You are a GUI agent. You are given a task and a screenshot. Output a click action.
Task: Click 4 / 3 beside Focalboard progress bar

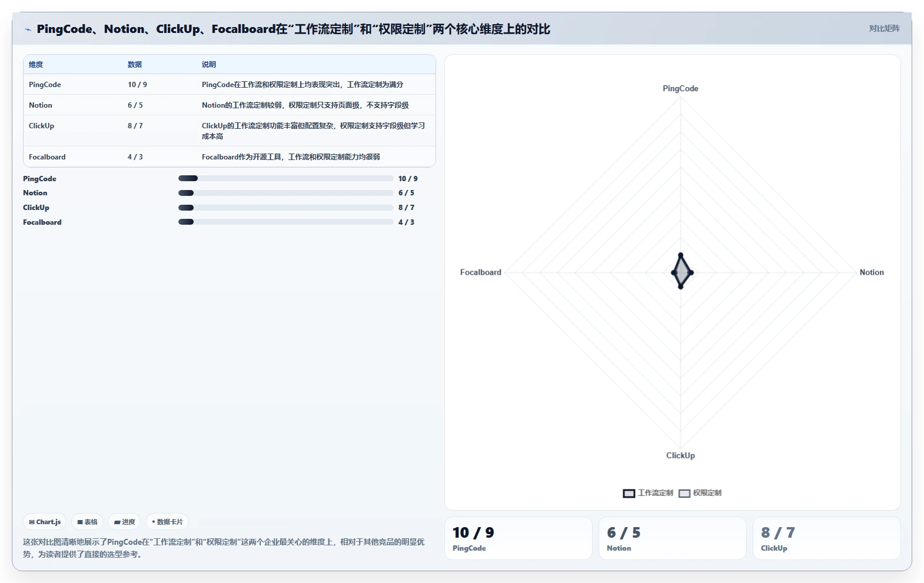[x=406, y=222]
